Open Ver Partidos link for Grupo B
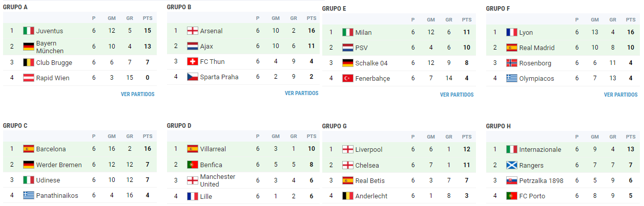The image size is (644, 206). point(301,94)
